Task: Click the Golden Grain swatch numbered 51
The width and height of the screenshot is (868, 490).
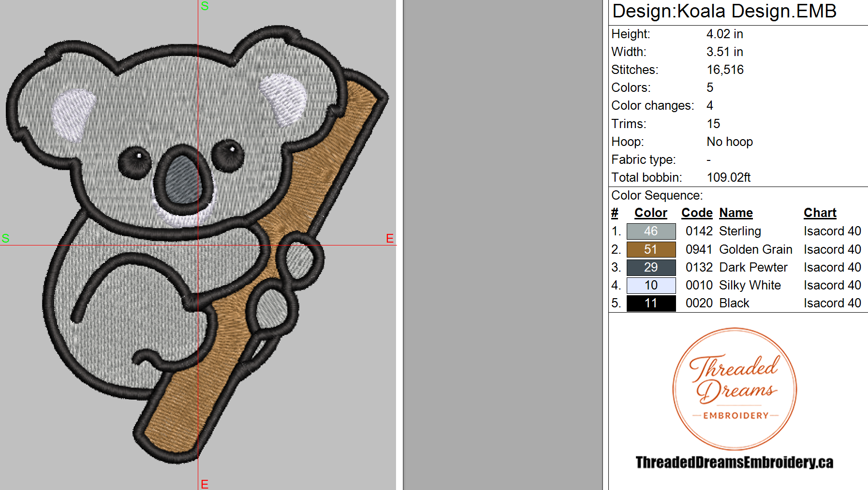Action: coord(651,249)
